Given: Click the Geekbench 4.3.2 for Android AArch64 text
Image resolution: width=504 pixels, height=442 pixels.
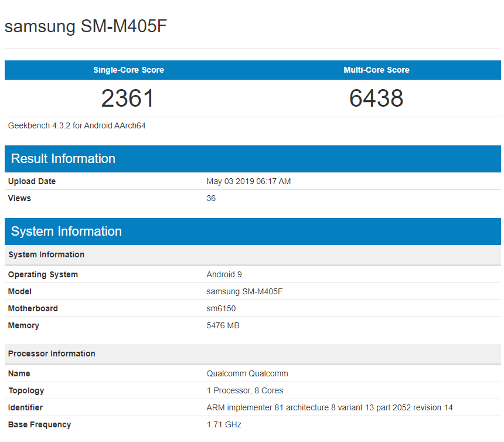Looking at the screenshot, I should 77,125.
